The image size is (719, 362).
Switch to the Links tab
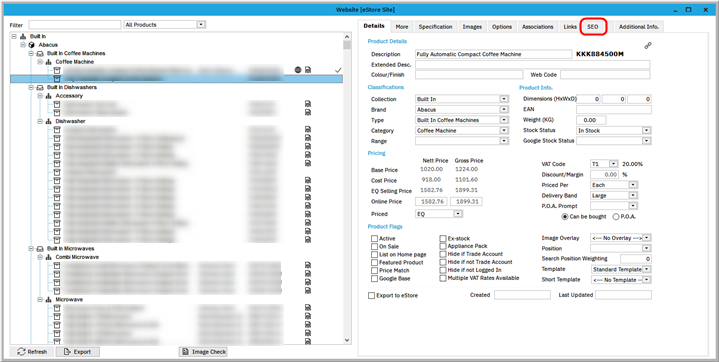tap(570, 27)
